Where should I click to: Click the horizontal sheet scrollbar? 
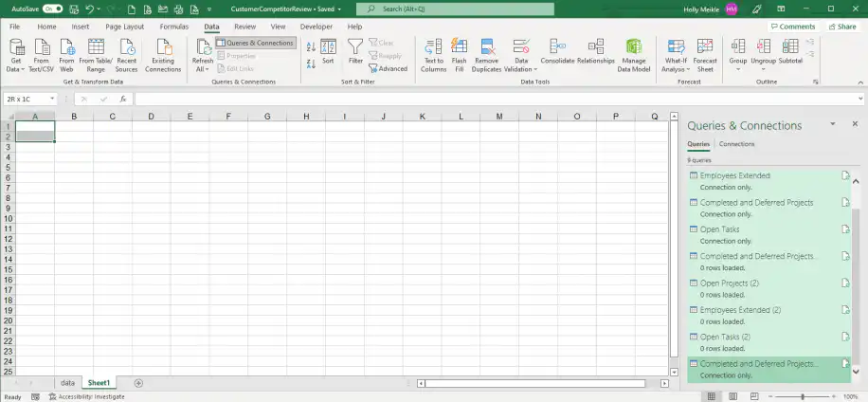pos(535,383)
